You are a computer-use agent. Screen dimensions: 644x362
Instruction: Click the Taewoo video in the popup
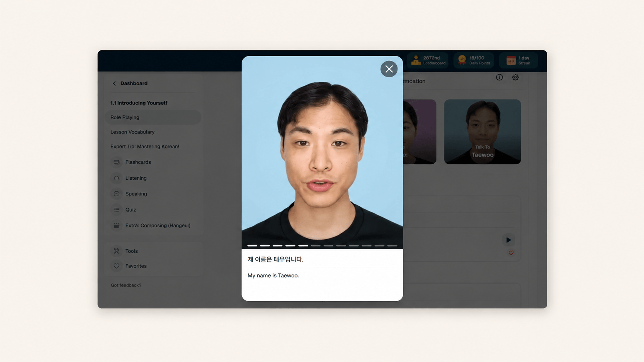click(x=322, y=153)
